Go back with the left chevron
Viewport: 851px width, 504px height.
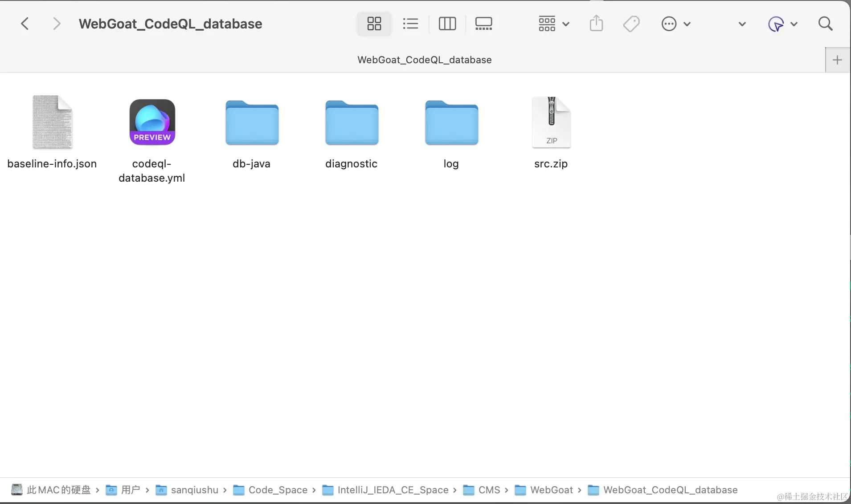click(25, 24)
